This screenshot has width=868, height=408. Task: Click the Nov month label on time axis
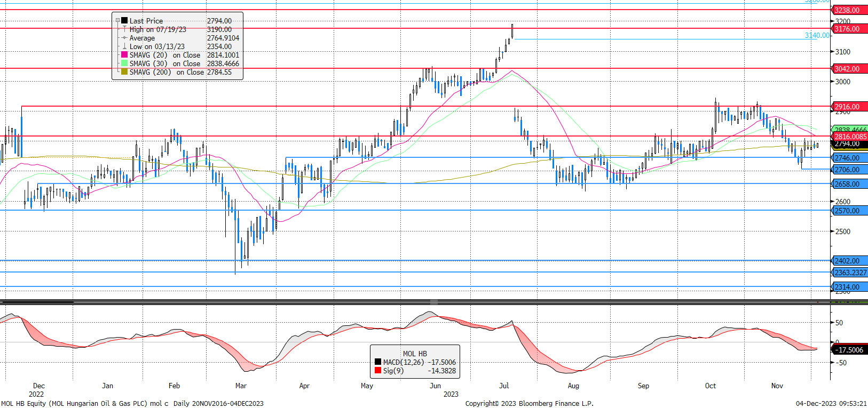pyautogui.click(x=777, y=386)
